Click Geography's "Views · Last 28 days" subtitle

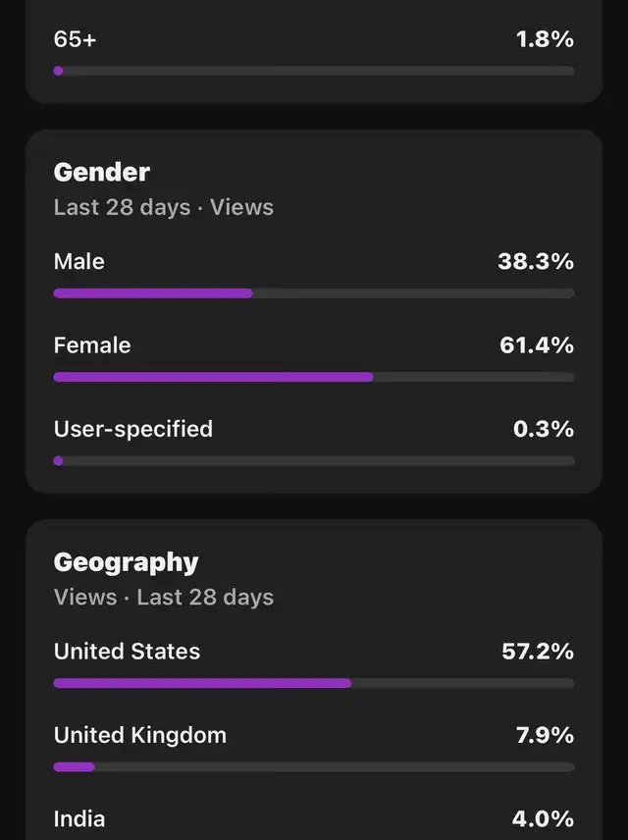(x=164, y=597)
